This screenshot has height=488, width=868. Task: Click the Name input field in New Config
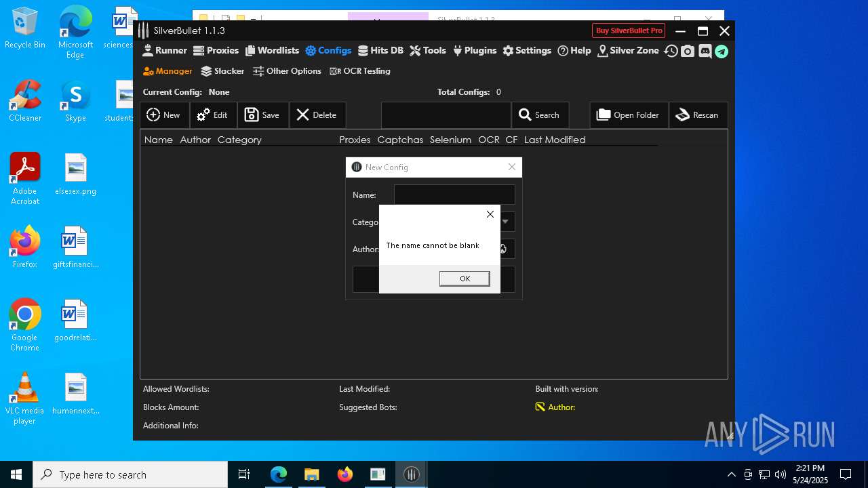454,195
